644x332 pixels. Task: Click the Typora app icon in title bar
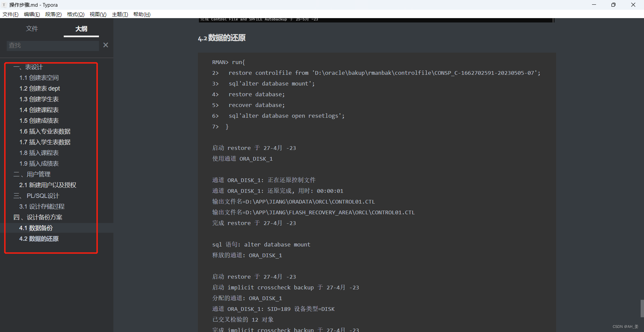pyautogui.click(x=4, y=5)
